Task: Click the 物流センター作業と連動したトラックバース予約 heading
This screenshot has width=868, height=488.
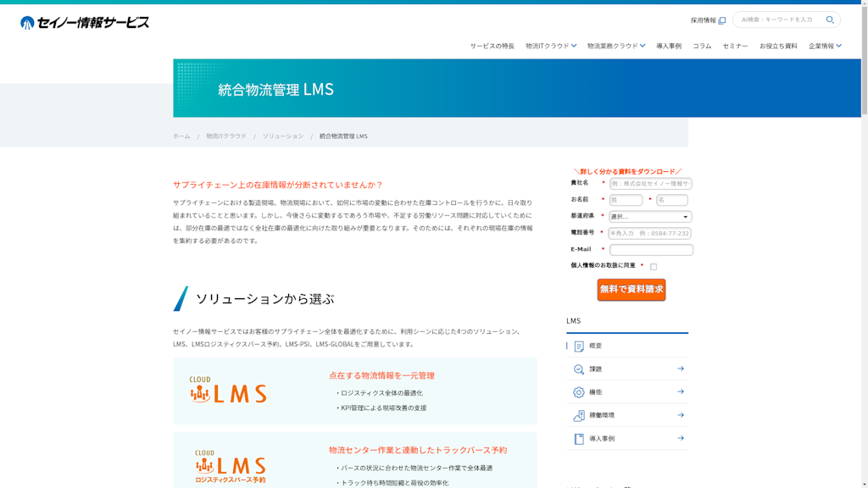Action: coord(418,451)
